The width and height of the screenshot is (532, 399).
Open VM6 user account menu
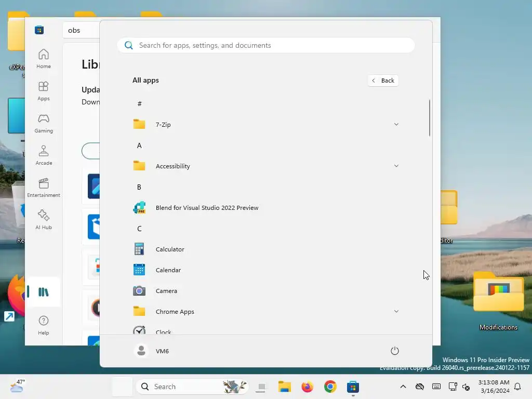click(x=151, y=351)
